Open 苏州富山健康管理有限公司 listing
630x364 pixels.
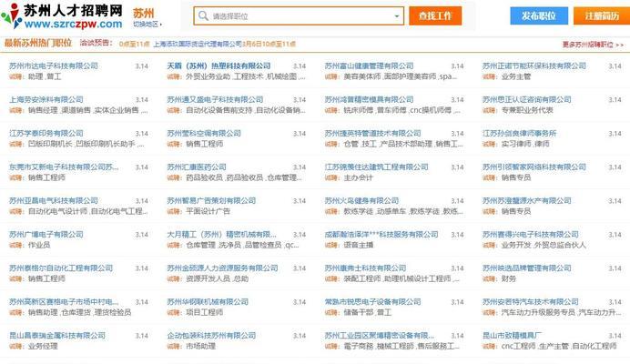click(x=369, y=66)
